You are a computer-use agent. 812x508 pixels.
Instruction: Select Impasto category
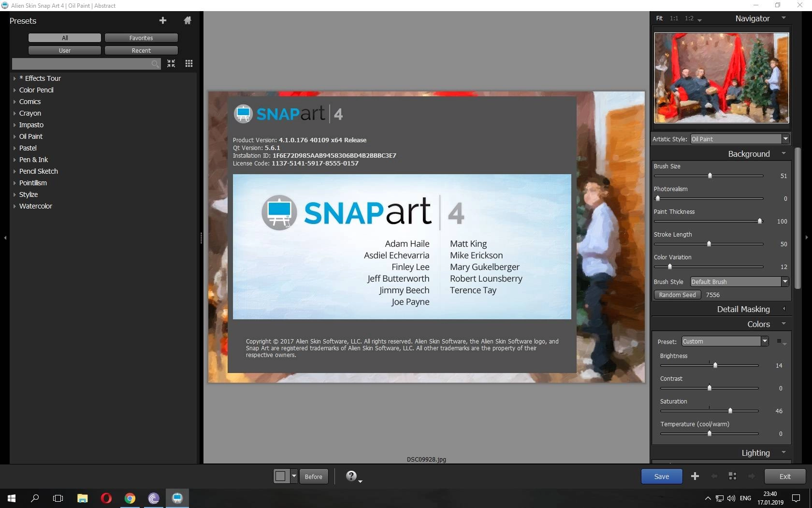[31, 125]
